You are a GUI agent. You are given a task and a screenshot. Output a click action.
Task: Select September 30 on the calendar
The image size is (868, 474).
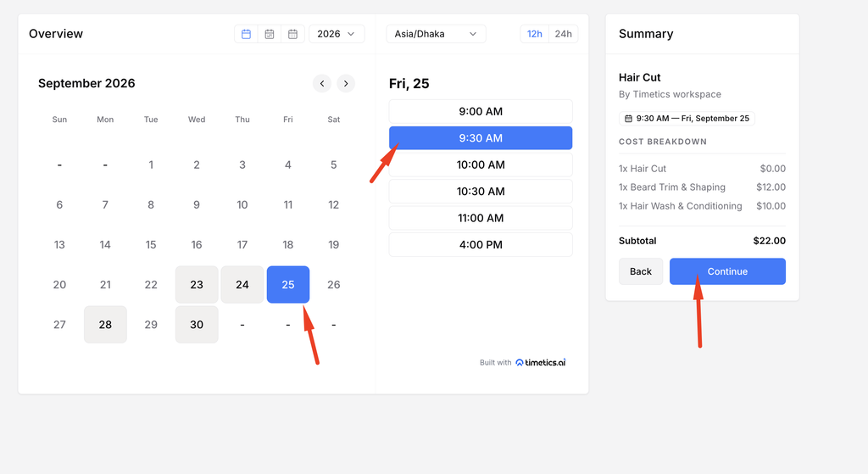pos(197,325)
